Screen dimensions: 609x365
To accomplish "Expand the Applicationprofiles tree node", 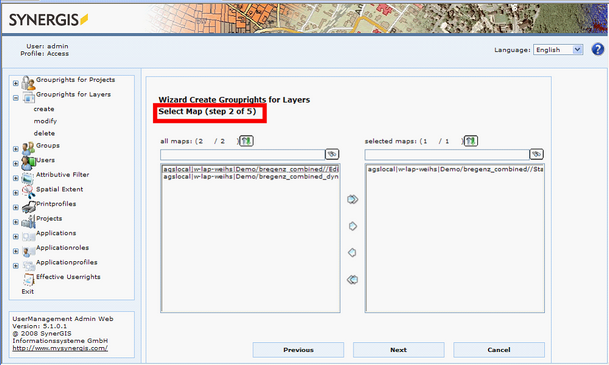I will [16, 266].
